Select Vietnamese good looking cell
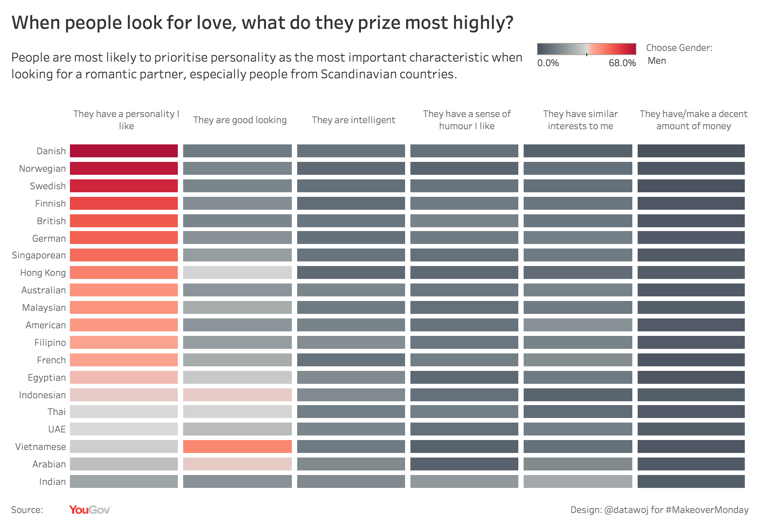This screenshot has width=760, height=532. [x=237, y=446]
